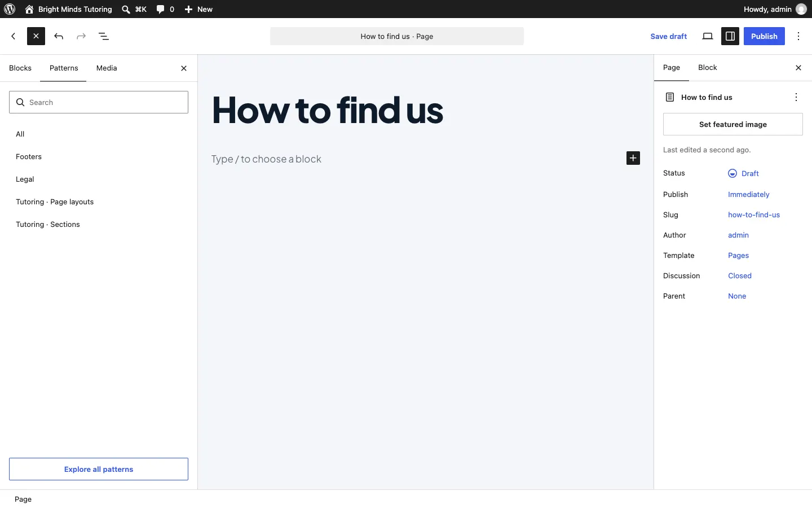The image size is (812, 508).
Task: Open the New content menu
Action: 198,9
